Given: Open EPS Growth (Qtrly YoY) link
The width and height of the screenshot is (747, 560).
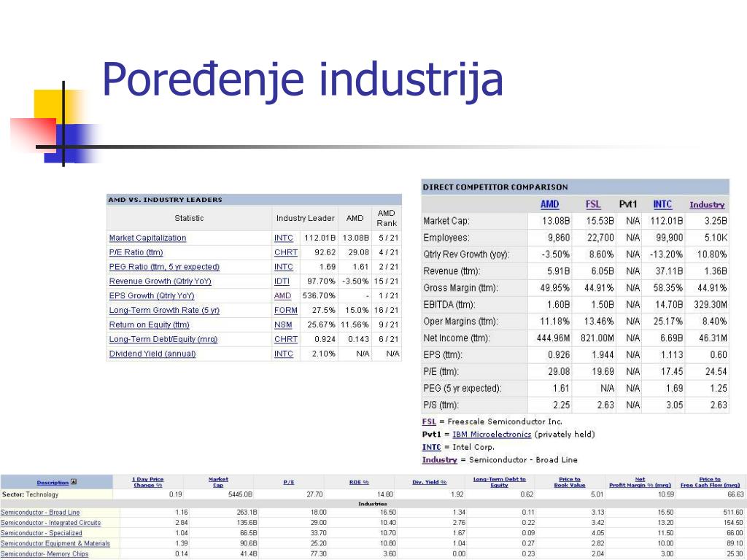Looking at the screenshot, I should (152, 296).
